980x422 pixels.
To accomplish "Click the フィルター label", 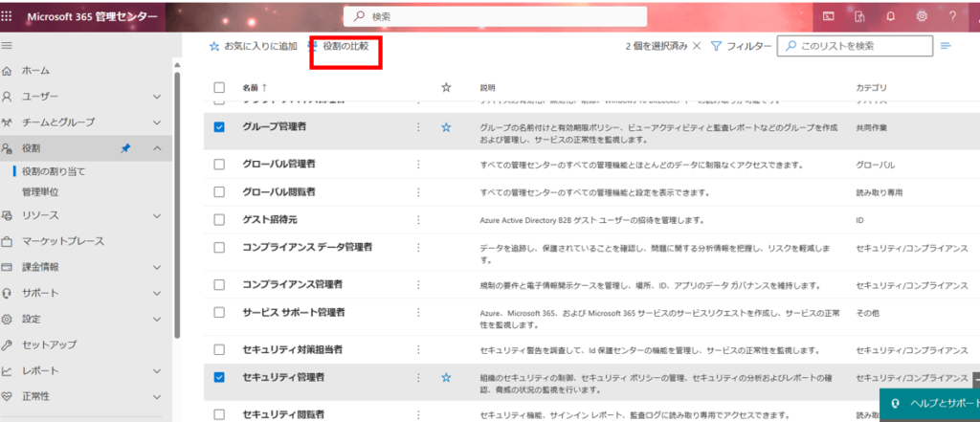I will pyautogui.click(x=748, y=46).
